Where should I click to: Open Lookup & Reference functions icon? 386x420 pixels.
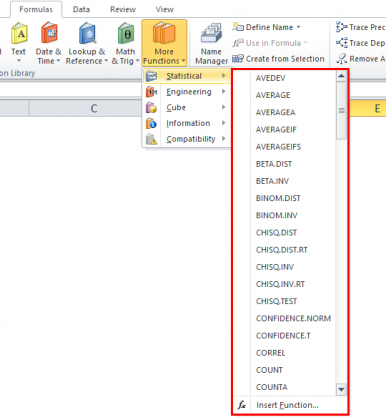pos(87,33)
